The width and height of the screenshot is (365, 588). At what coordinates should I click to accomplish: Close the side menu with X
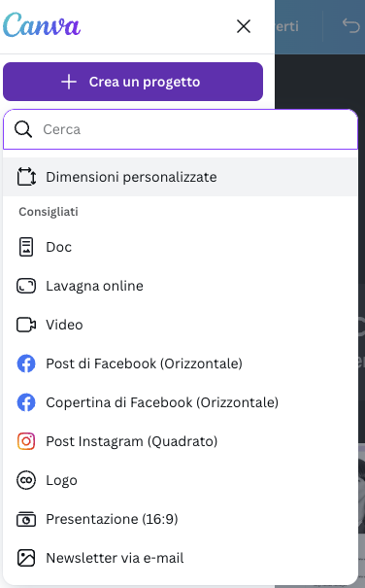(244, 26)
